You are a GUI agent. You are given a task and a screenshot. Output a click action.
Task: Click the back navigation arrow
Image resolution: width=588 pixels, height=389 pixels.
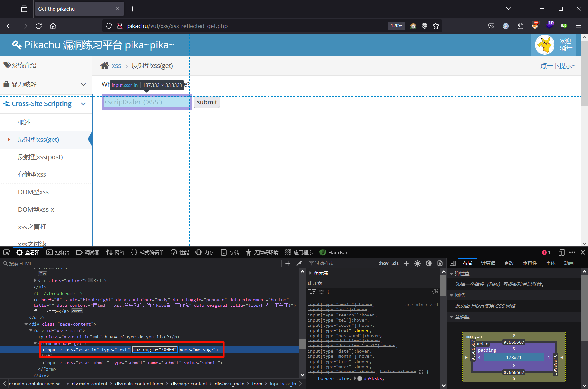[x=10, y=26]
